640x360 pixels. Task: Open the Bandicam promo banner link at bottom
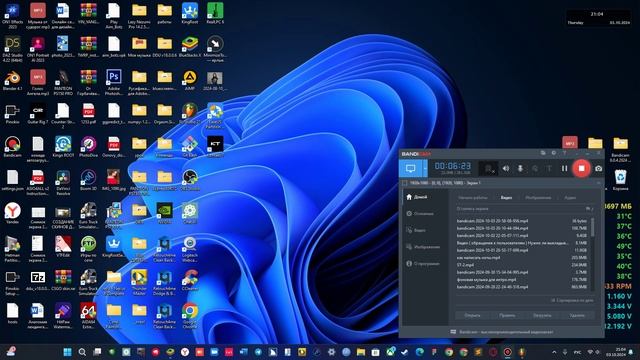[x=502, y=332]
